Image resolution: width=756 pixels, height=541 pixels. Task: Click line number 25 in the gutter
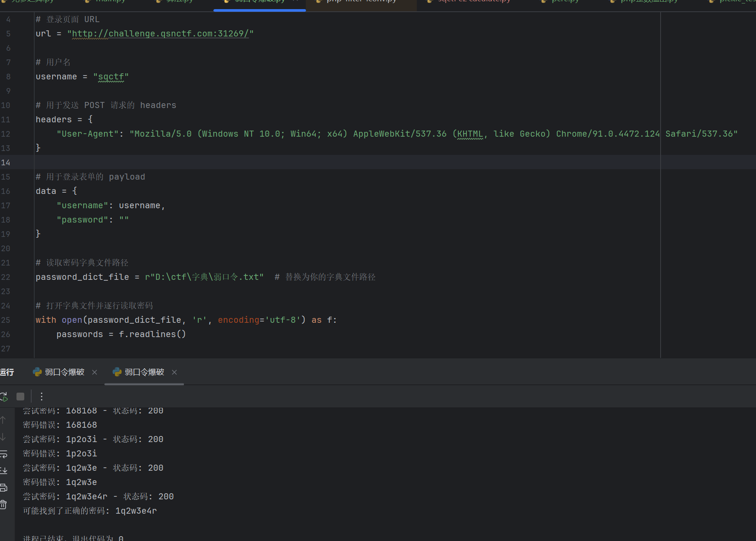(6, 320)
